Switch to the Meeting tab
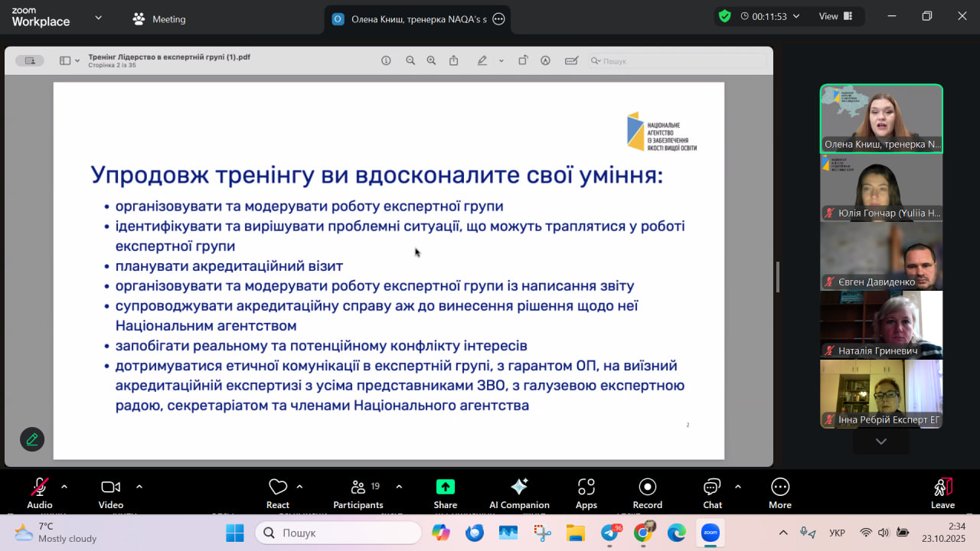Viewport: 980px width, 551px height. (x=159, y=19)
